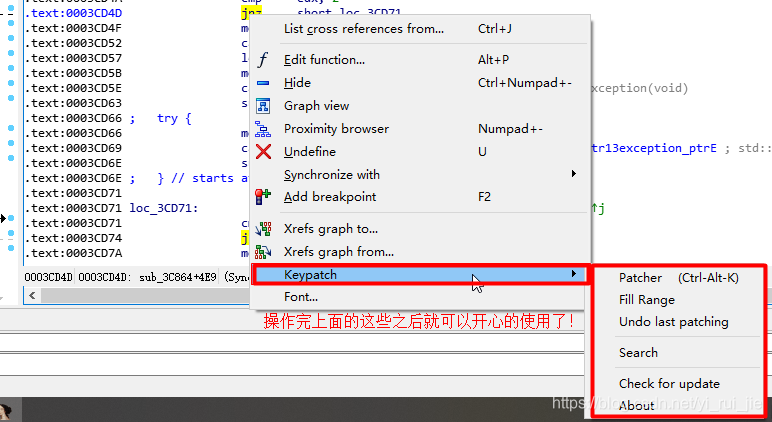Click breakpoint dot beside .text:0003CD4F
772x422 pixels.
(x=11, y=23)
